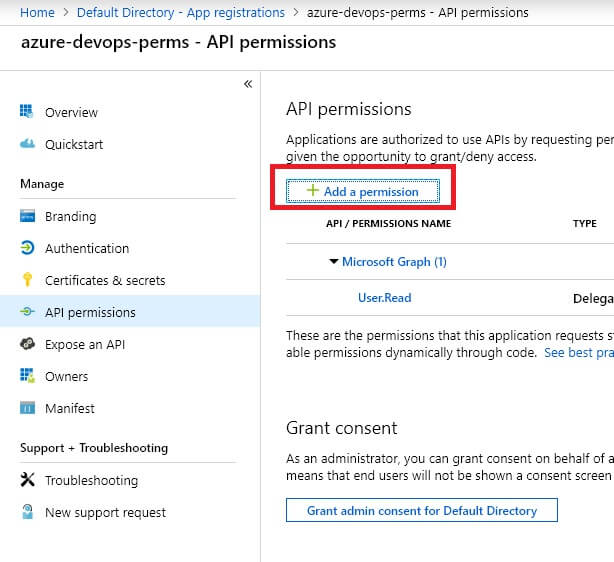Click Grant admin consent for Default Directory
This screenshot has width=614, height=562.
pyautogui.click(x=422, y=510)
